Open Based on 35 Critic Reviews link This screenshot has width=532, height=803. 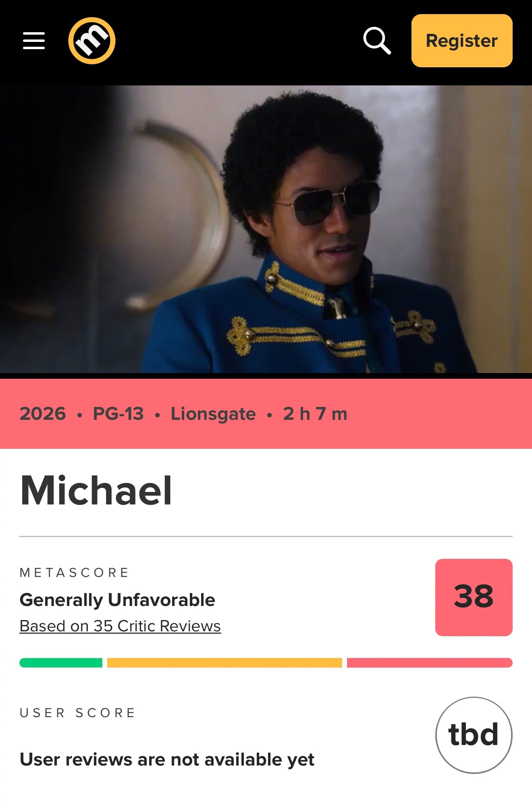(x=120, y=626)
